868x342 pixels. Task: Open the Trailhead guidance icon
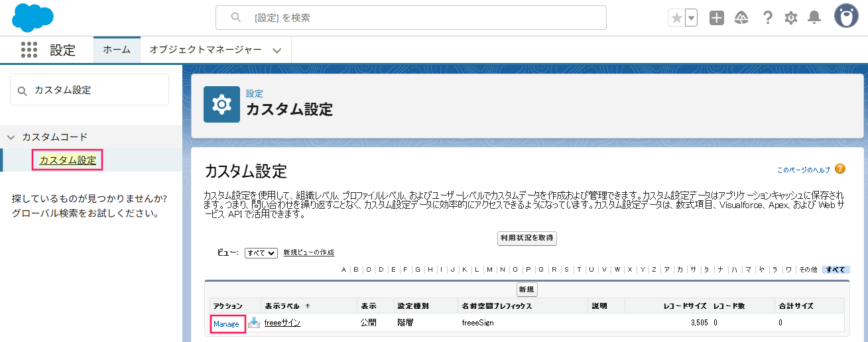click(742, 18)
